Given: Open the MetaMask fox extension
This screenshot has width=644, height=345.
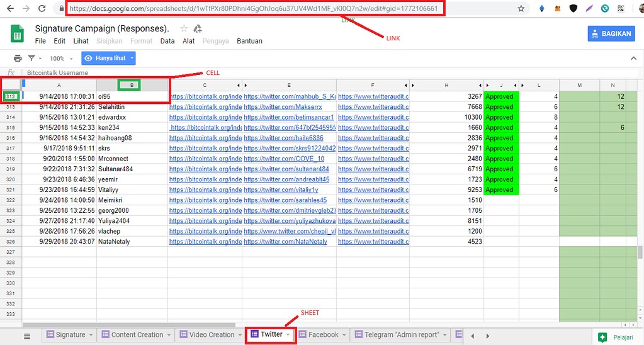Looking at the screenshot, I should click(557, 8).
